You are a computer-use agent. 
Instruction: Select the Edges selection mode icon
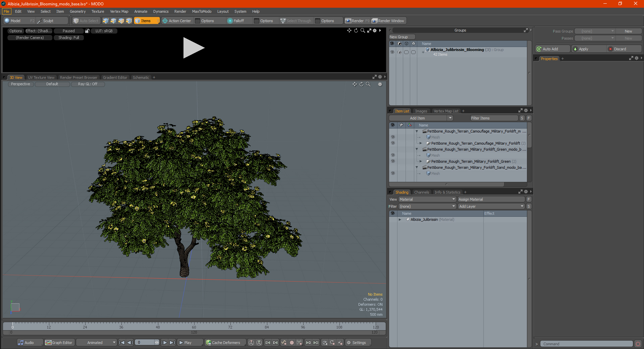(x=113, y=21)
